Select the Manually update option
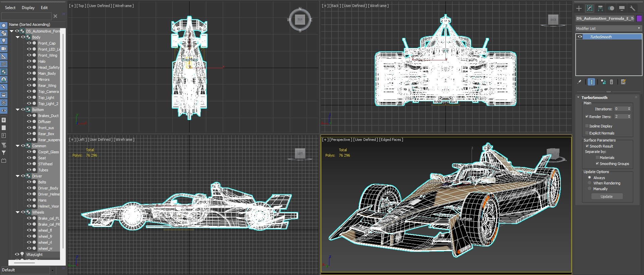The image size is (644, 275). 589,188
